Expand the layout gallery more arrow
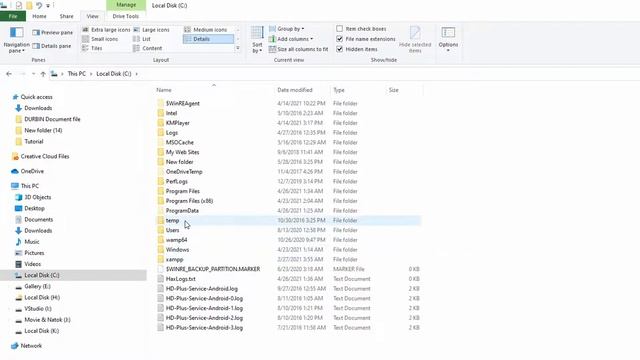The width and height of the screenshot is (640, 360). click(238, 48)
